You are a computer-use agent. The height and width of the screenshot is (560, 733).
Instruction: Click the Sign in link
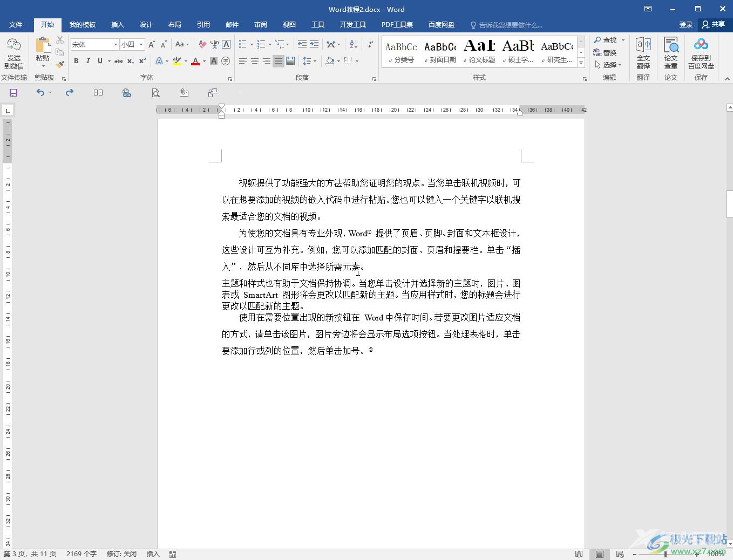(686, 24)
